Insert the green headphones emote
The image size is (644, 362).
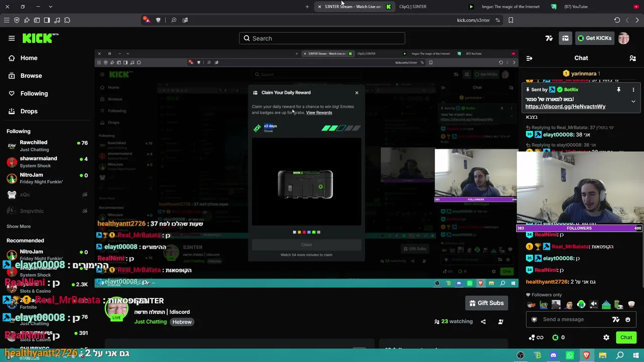[x=581, y=305]
